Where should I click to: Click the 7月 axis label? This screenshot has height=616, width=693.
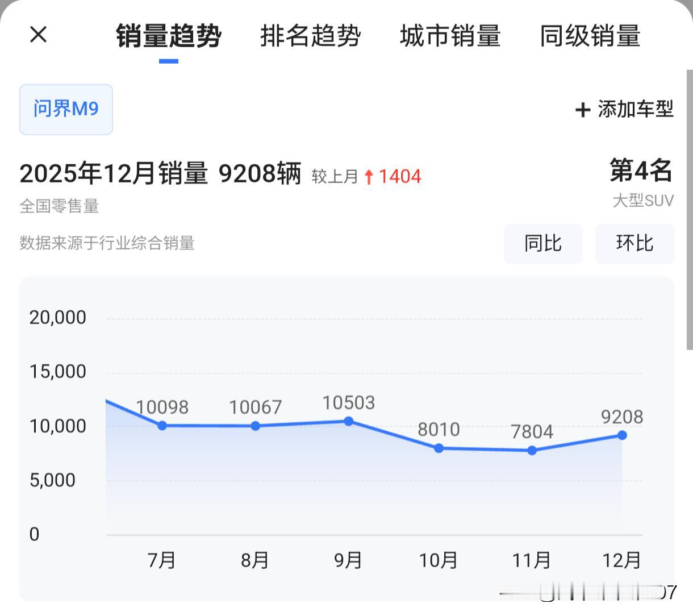click(x=162, y=560)
